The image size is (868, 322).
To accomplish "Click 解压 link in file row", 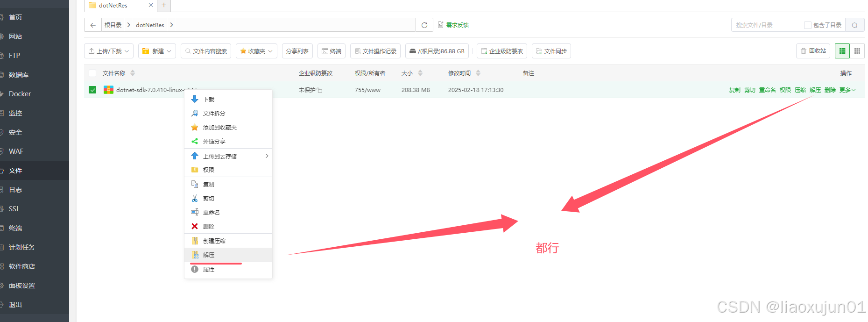I will 815,90.
